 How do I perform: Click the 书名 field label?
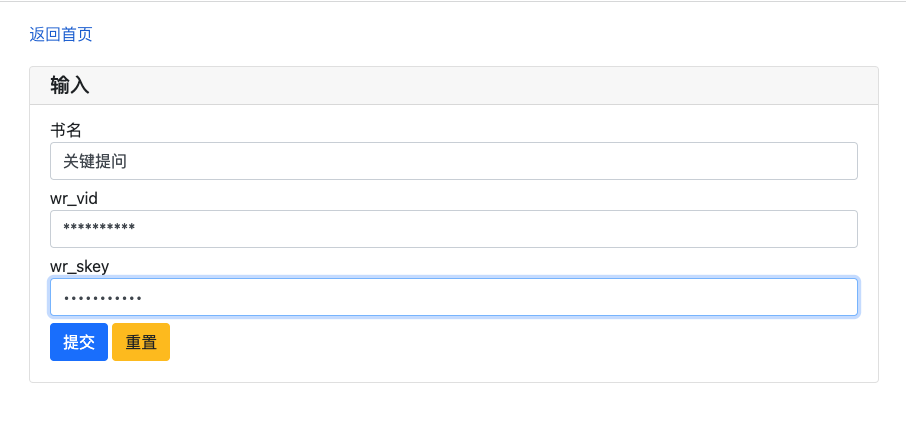65,130
